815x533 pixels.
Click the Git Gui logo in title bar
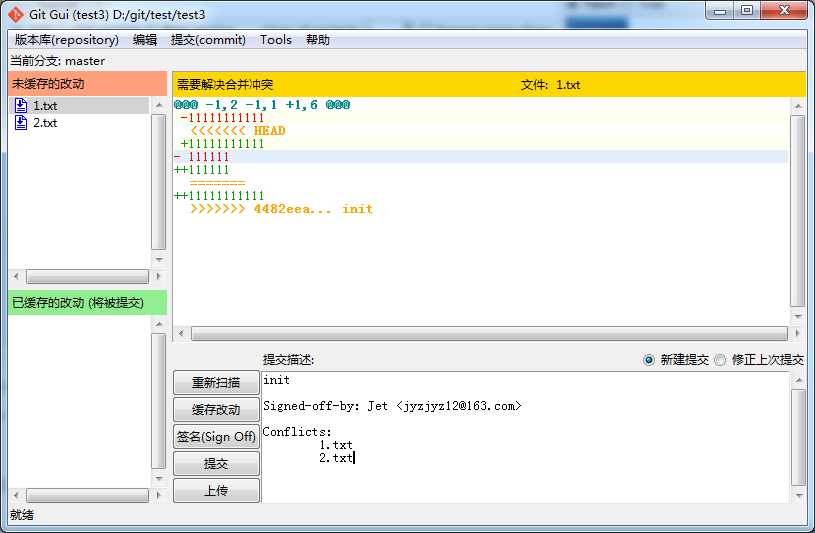click(x=16, y=15)
